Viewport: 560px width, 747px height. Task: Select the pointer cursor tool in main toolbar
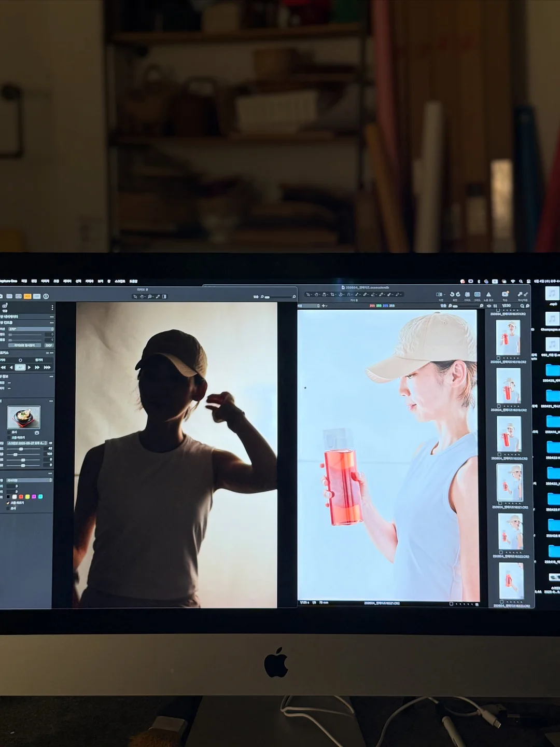pos(308,294)
